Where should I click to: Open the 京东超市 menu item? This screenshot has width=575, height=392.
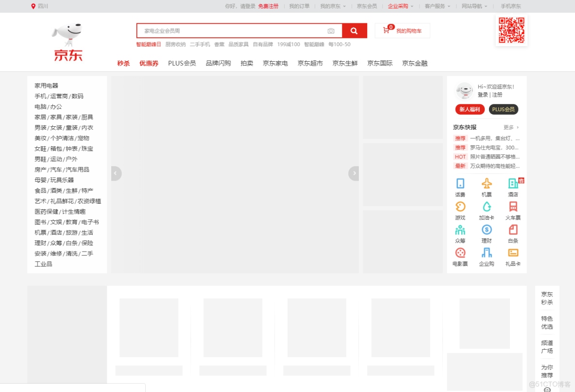coord(310,63)
